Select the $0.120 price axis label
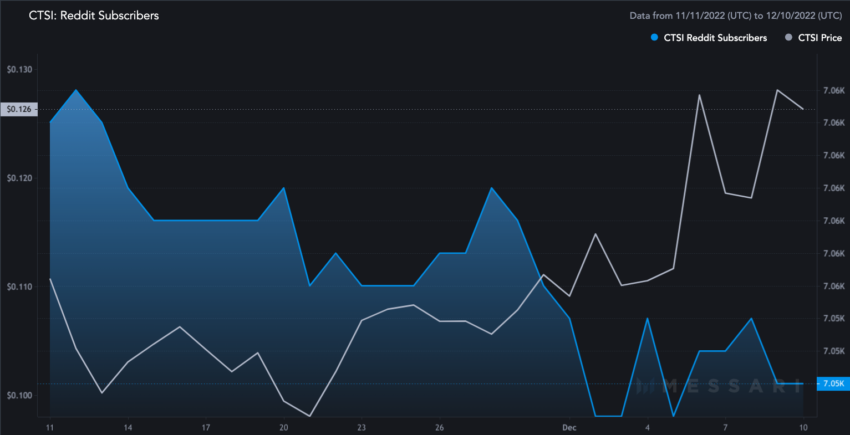The height and width of the screenshot is (435, 850). [20, 178]
